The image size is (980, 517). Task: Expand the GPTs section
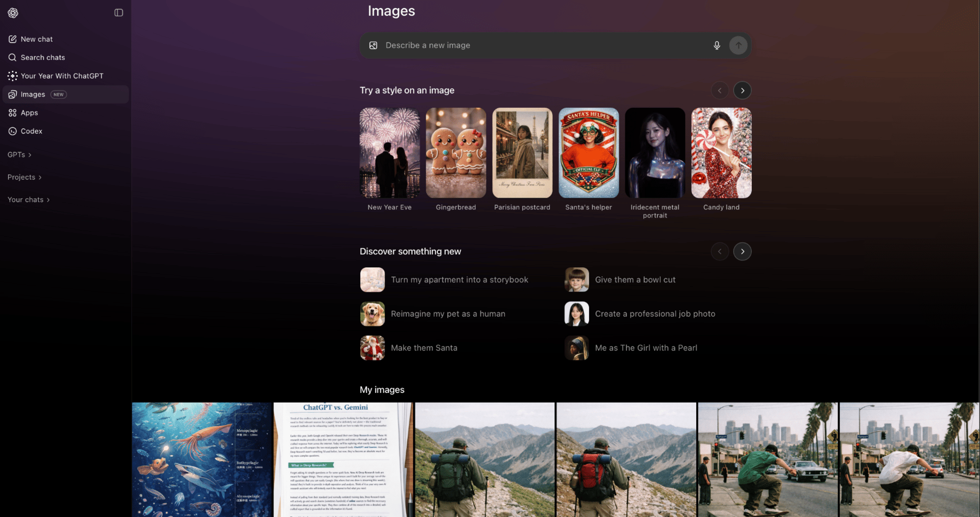20,155
